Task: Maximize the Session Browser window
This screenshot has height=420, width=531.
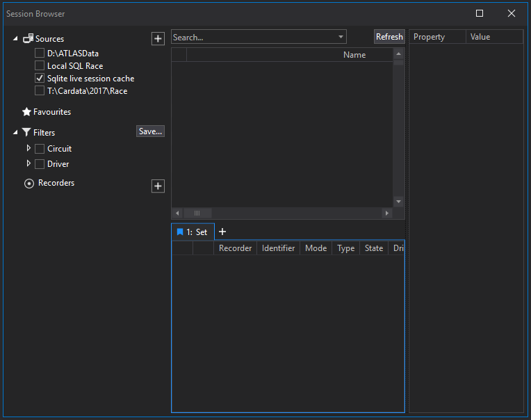Action: 480,13
